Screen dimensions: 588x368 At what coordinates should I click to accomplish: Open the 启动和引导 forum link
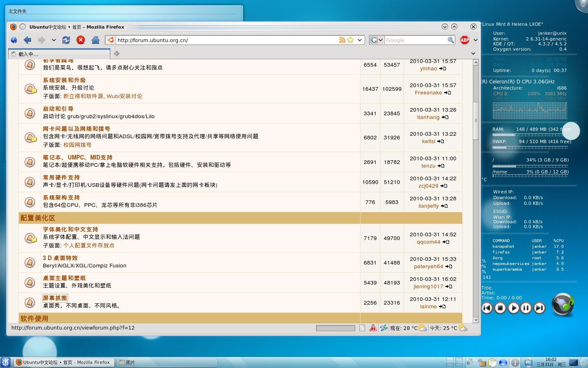(58, 109)
